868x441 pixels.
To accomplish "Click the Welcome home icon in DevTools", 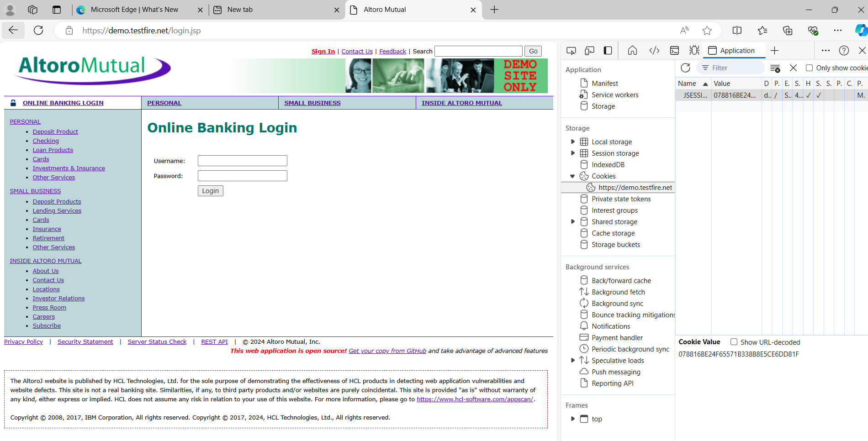I will tap(632, 50).
